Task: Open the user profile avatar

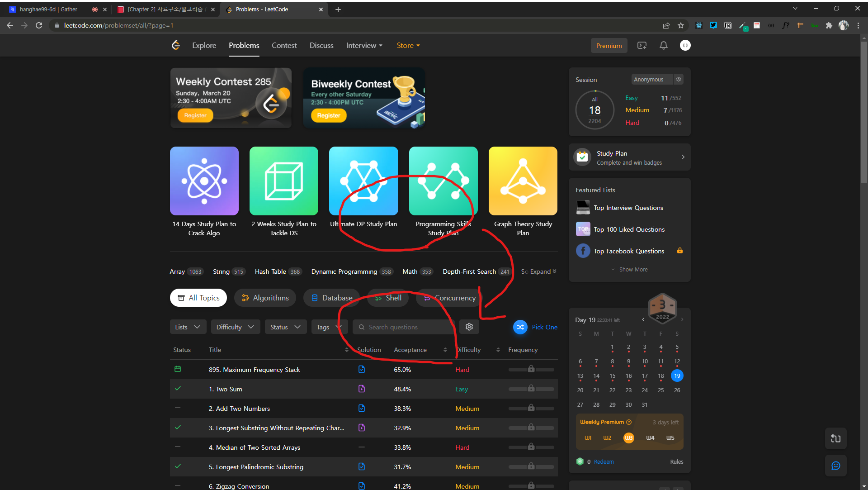Action: 685,46
